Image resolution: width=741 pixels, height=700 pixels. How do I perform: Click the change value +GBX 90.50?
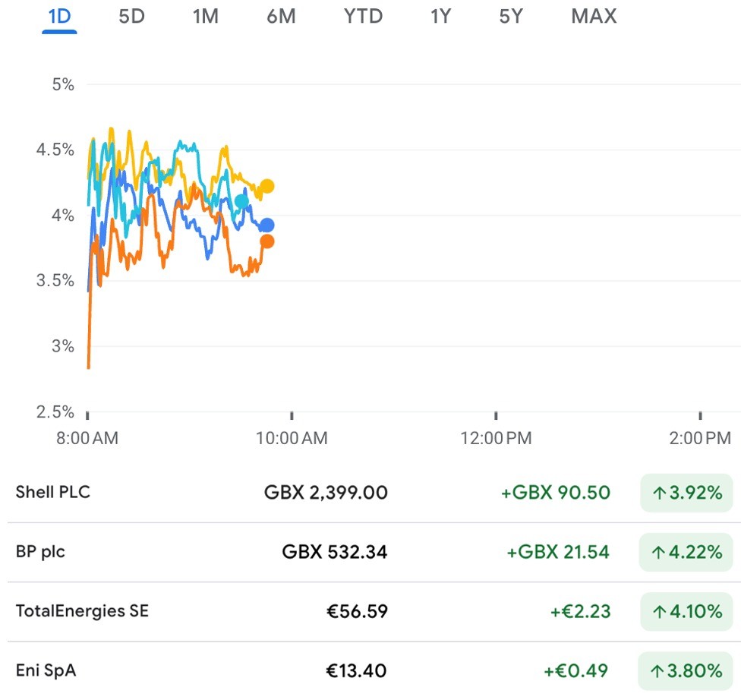tap(555, 493)
